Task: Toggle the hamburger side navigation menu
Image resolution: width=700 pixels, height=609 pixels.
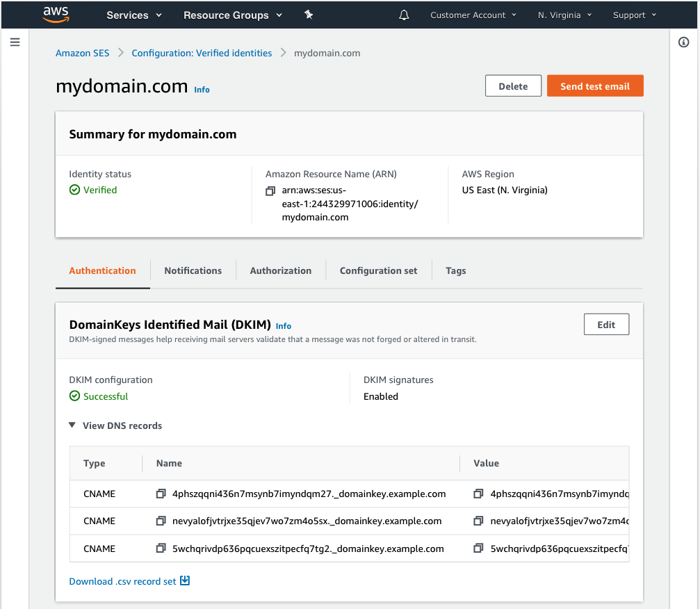Action: pyautogui.click(x=15, y=42)
